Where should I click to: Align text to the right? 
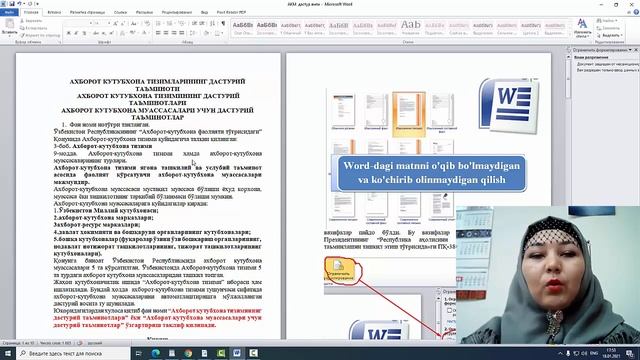pyautogui.click(x=173, y=33)
